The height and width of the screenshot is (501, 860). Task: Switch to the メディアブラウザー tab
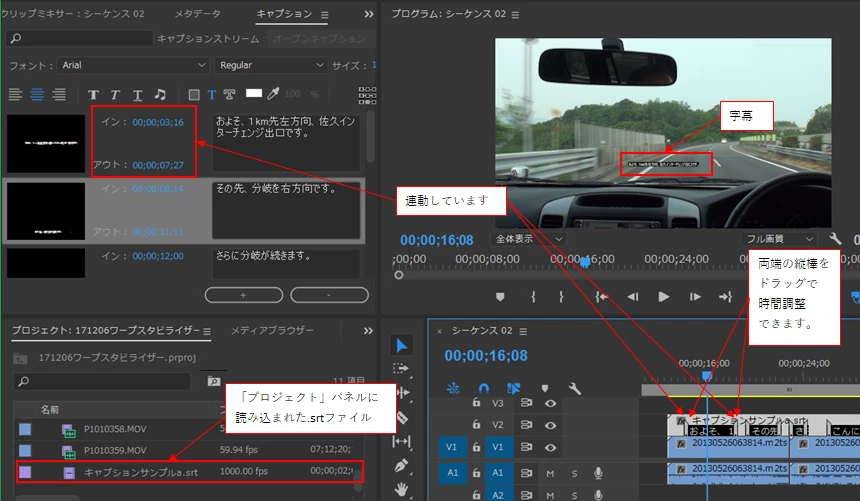point(272,330)
